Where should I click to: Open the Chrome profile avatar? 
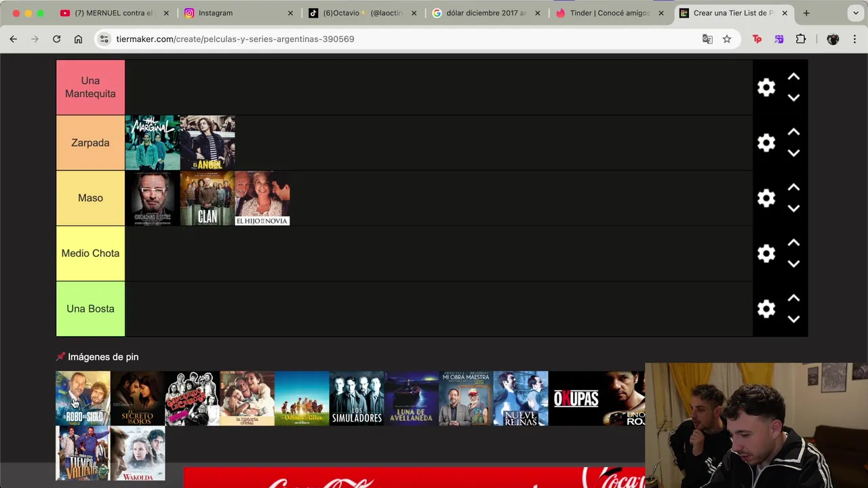[x=833, y=39]
